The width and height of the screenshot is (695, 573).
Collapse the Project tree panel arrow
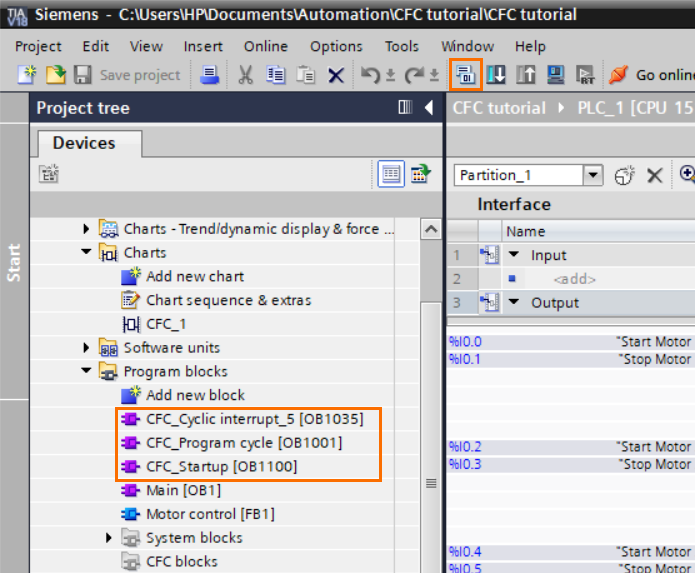coord(429,108)
